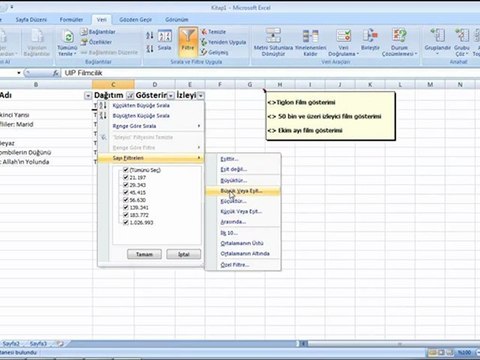
Task: Open the Gösterim column filter dropdown
Action: tap(171, 96)
